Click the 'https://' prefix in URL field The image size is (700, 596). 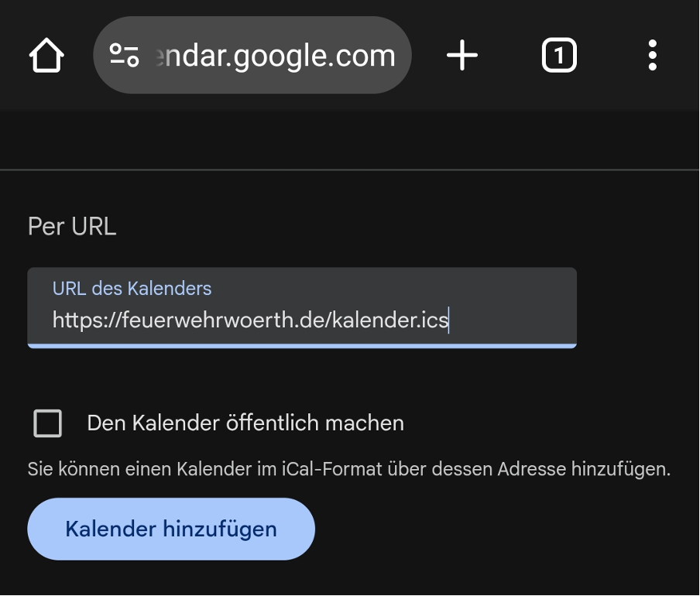tap(87, 320)
